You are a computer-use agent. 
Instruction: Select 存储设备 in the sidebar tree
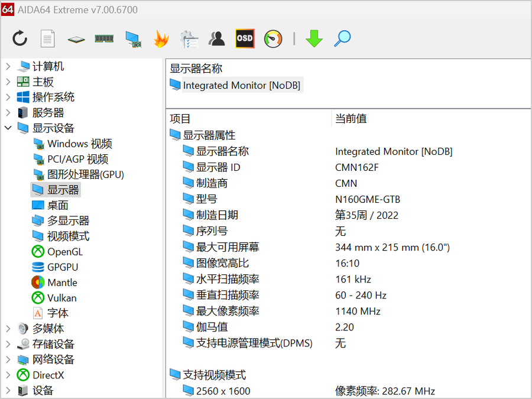[x=53, y=344]
